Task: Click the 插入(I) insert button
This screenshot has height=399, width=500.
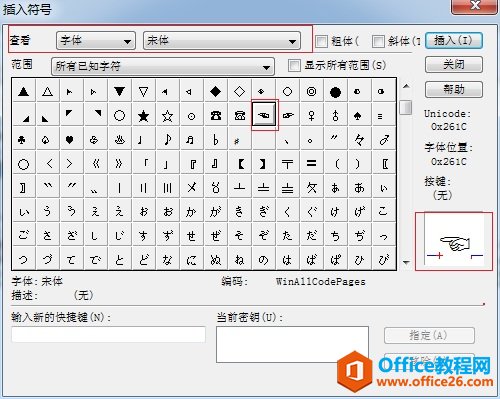Action: 454,41
